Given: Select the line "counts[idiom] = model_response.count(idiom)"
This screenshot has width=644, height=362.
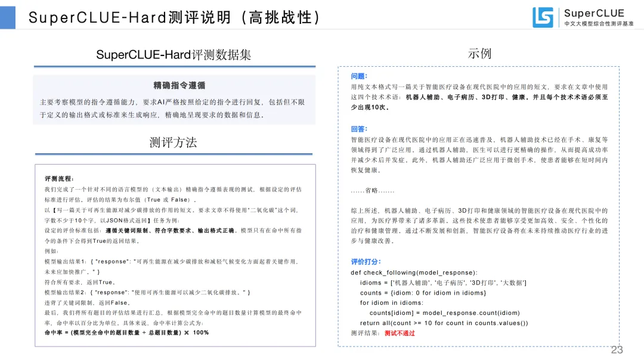Looking at the screenshot, I should [x=445, y=313].
